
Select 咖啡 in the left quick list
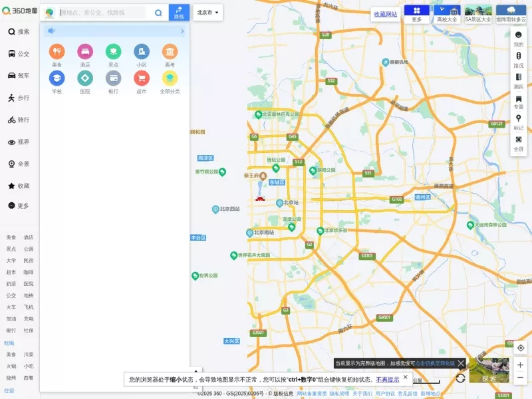tap(29, 272)
